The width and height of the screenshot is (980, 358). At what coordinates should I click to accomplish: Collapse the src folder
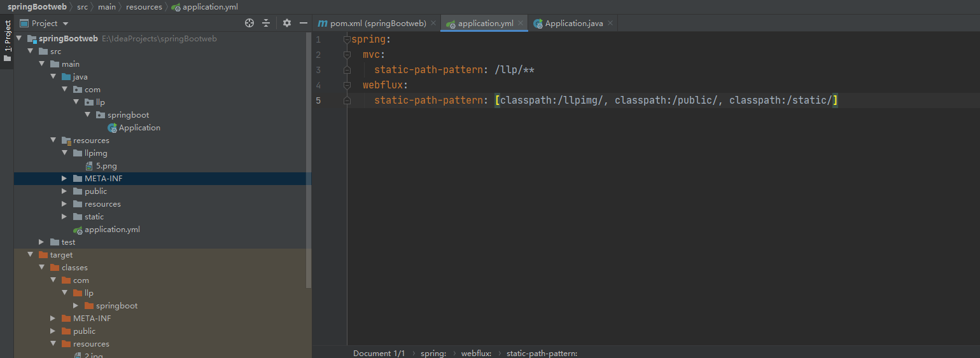pyautogui.click(x=31, y=52)
